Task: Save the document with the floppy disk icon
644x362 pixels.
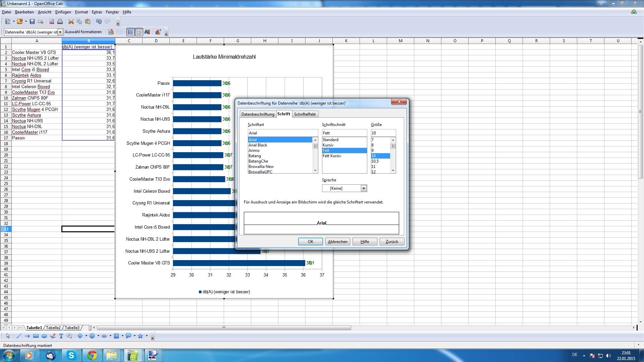Action: point(32,21)
